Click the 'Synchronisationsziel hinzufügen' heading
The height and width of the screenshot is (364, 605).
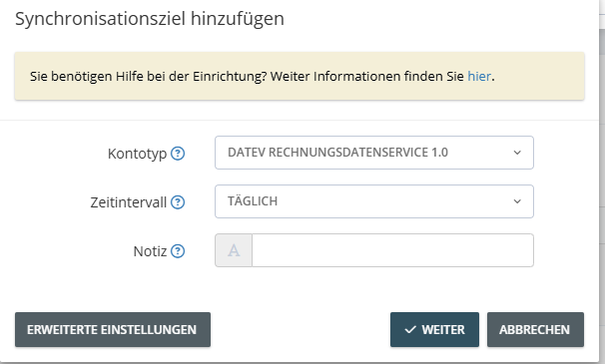(x=150, y=19)
